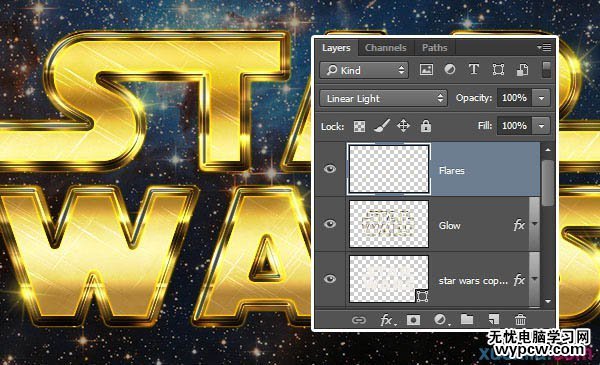This screenshot has width=600, height=365.
Task: Lock transparent pixels icon
Action: 359,126
